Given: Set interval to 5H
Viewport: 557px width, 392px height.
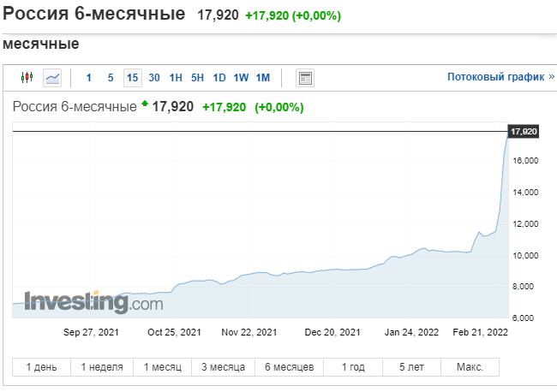Looking at the screenshot, I should click(x=197, y=78).
